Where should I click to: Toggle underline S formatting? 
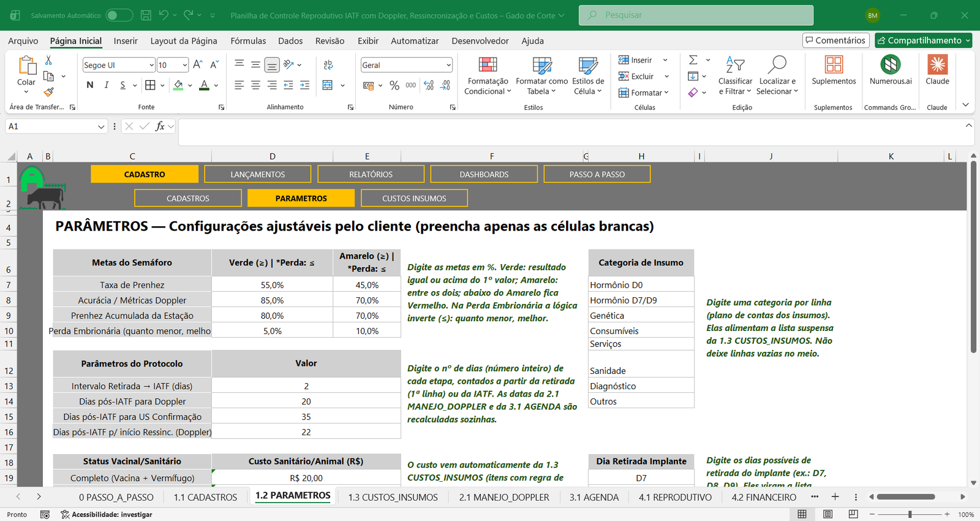(123, 85)
